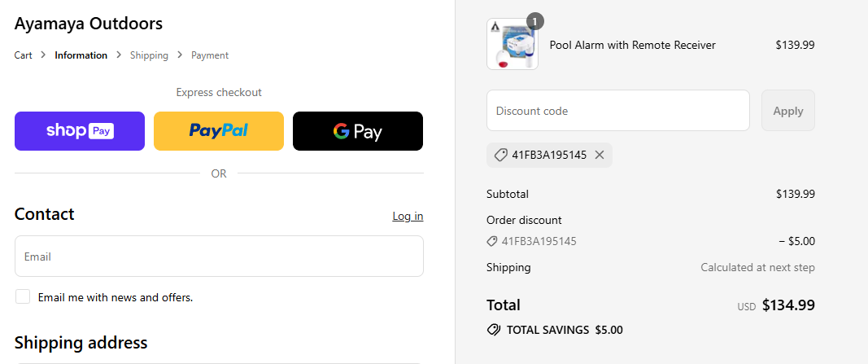The height and width of the screenshot is (364, 868).
Task: Pay with the PayPal express button
Action: 219,131
